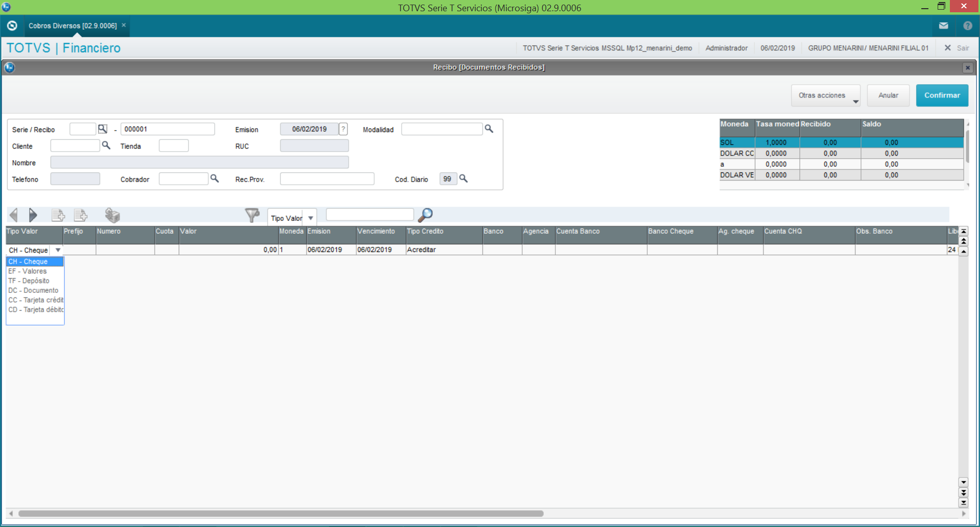The width and height of the screenshot is (980, 527).
Task: Select CD - Tarjeta débito option
Action: tap(35, 310)
